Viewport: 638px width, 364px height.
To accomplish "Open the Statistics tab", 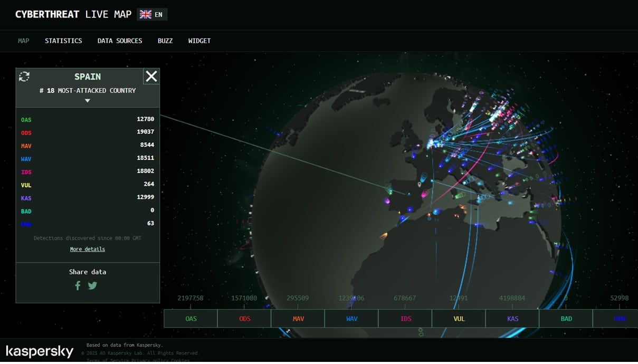I will pyautogui.click(x=63, y=41).
